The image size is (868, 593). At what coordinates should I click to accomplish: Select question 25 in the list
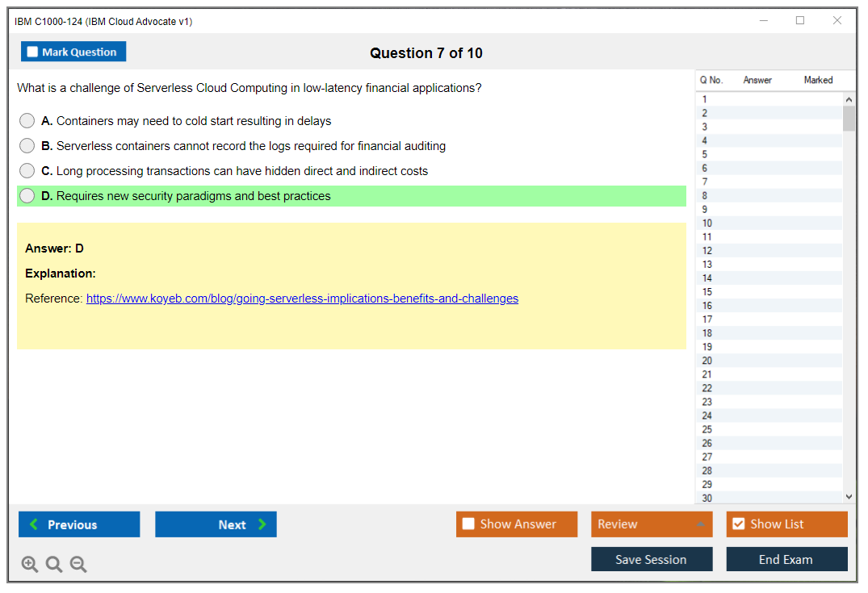coord(707,429)
